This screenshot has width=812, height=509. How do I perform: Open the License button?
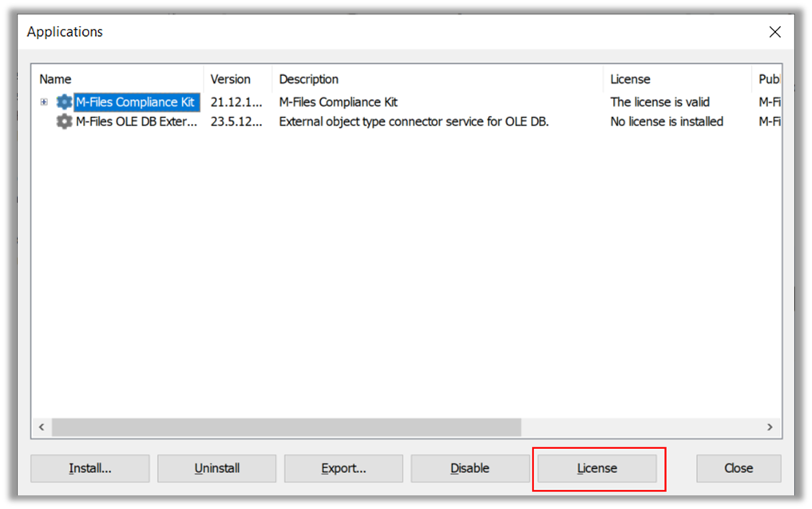[597, 468]
